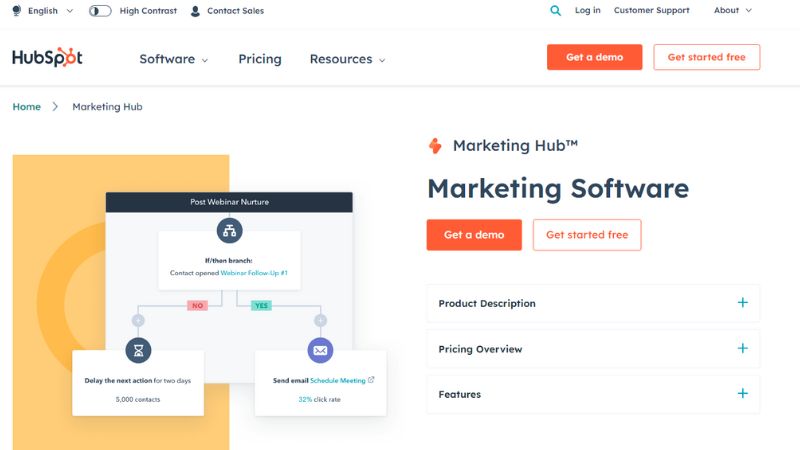Click the Contact Sales link text
The width and height of the screenshot is (800, 450).
[235, 11]
